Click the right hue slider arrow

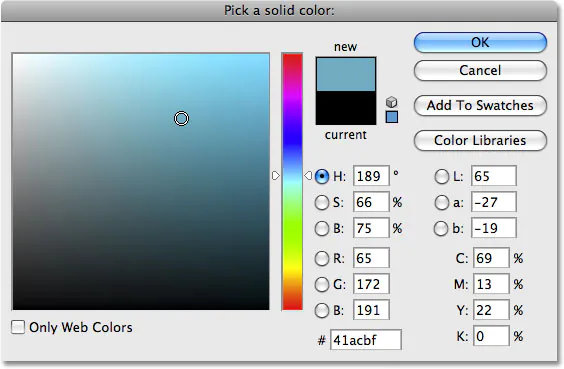click(308, 176)
